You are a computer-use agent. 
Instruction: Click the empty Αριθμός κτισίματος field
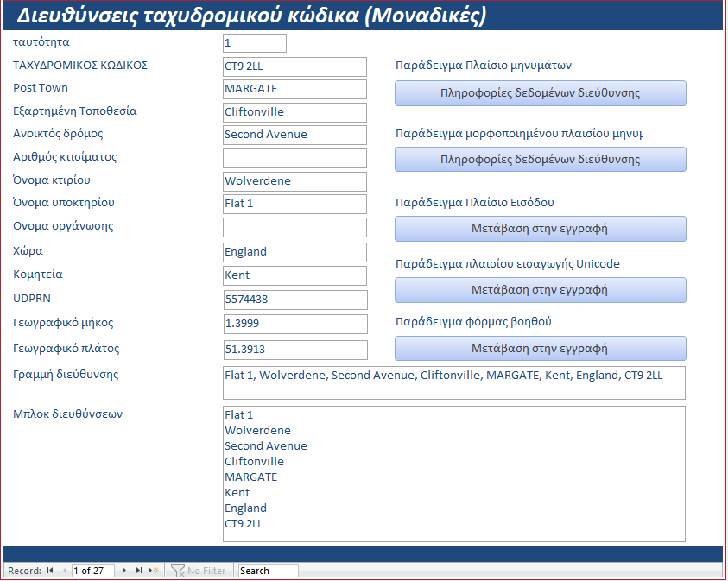tap(294, 158)
